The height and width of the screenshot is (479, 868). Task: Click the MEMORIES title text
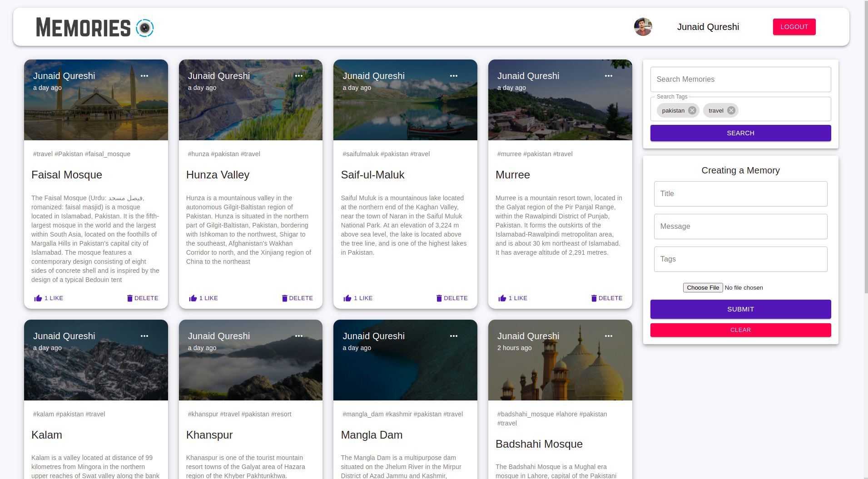(x=83, y=28)
